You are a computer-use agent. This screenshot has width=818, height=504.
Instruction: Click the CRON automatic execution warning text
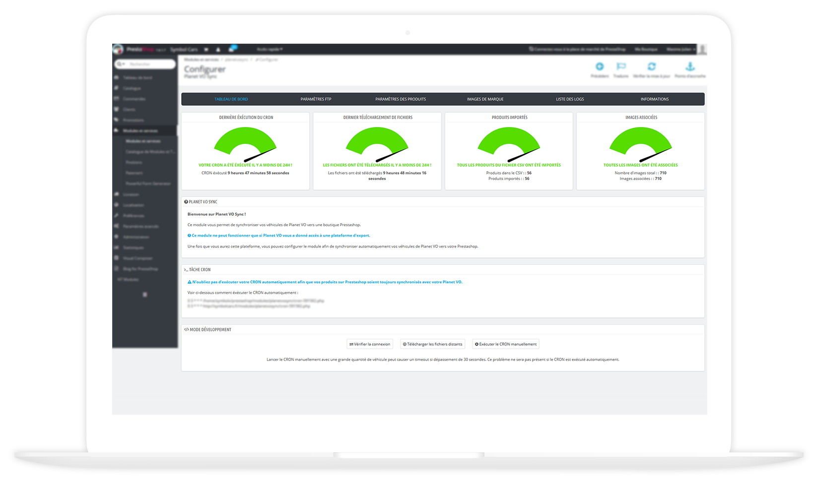pos(325,282)
